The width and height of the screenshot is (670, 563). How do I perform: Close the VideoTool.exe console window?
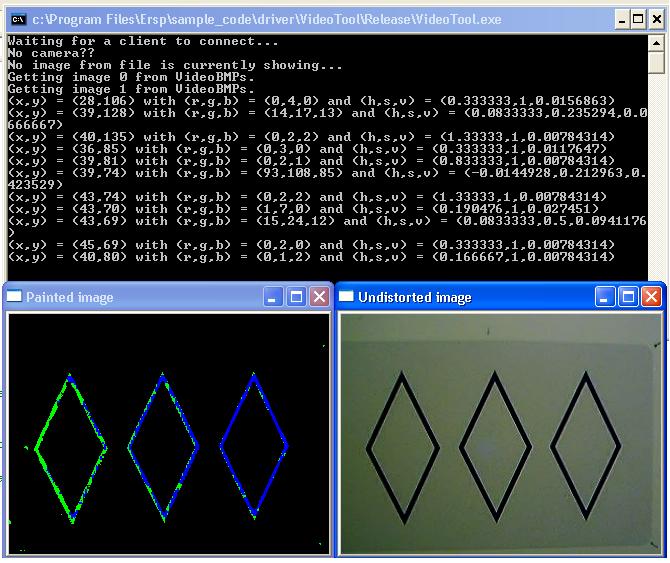[x=656, y=20]
